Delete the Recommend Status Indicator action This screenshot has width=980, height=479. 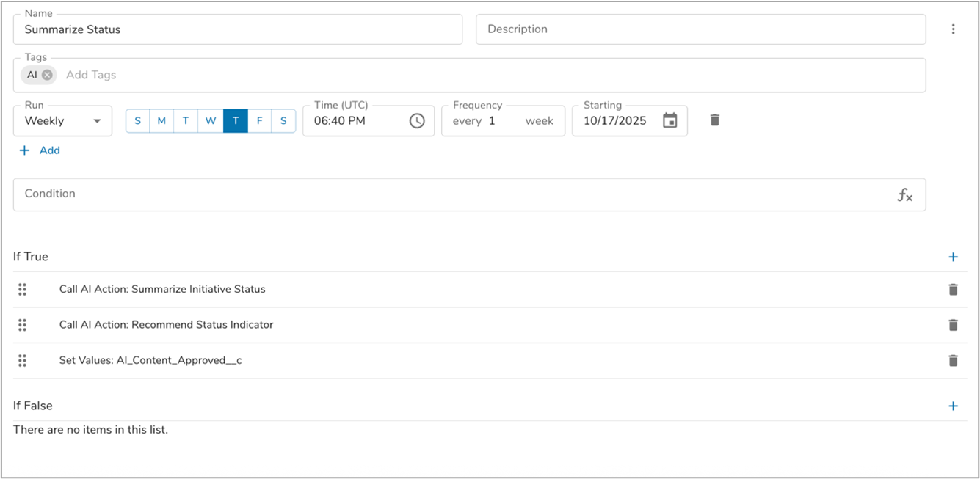coord(953,325)
